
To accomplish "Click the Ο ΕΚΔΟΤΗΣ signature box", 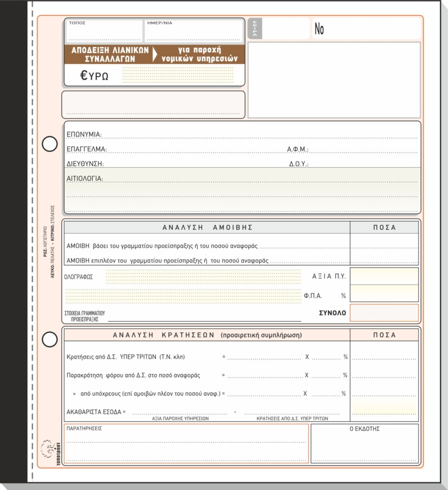I will click(x=365, y=443).
